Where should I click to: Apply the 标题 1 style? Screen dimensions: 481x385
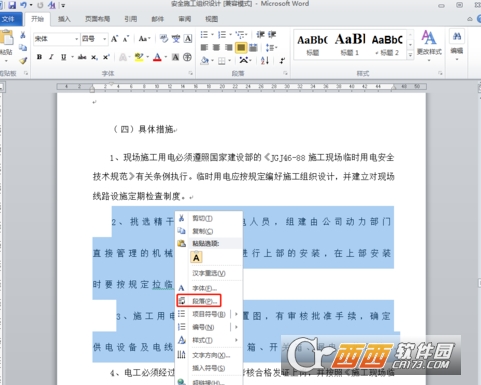pos(350,44)
